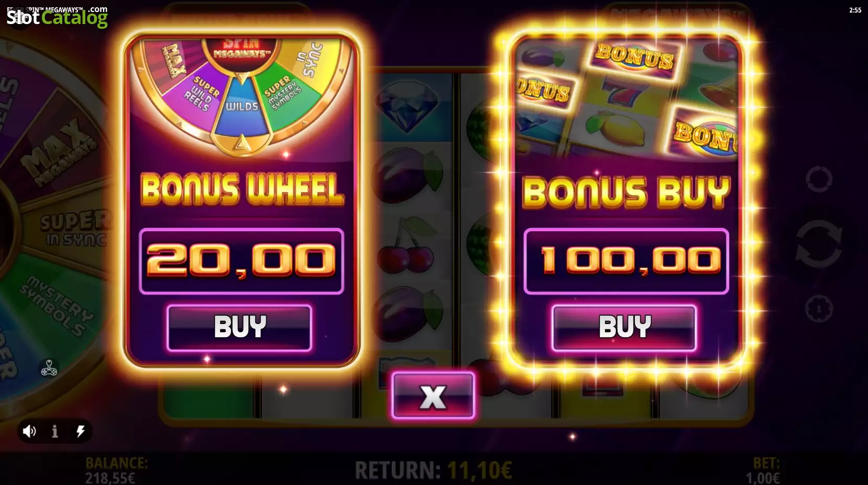Mute the game sound with speaker icon
Screen dimensions: 868x485
pyautogui.click(x=29, y=431)
